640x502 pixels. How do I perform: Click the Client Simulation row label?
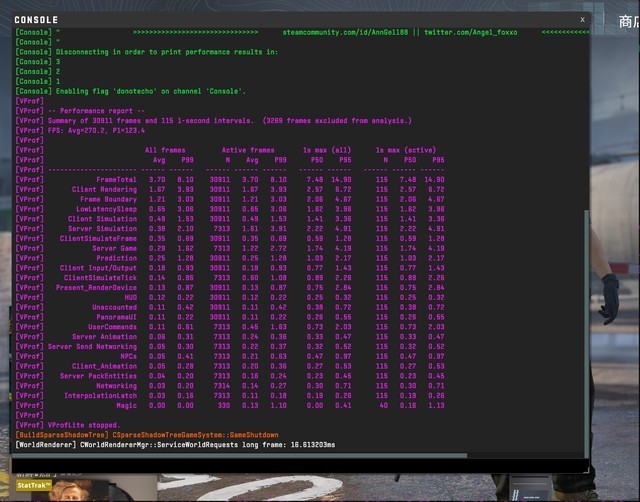click(x=102, y=218)
